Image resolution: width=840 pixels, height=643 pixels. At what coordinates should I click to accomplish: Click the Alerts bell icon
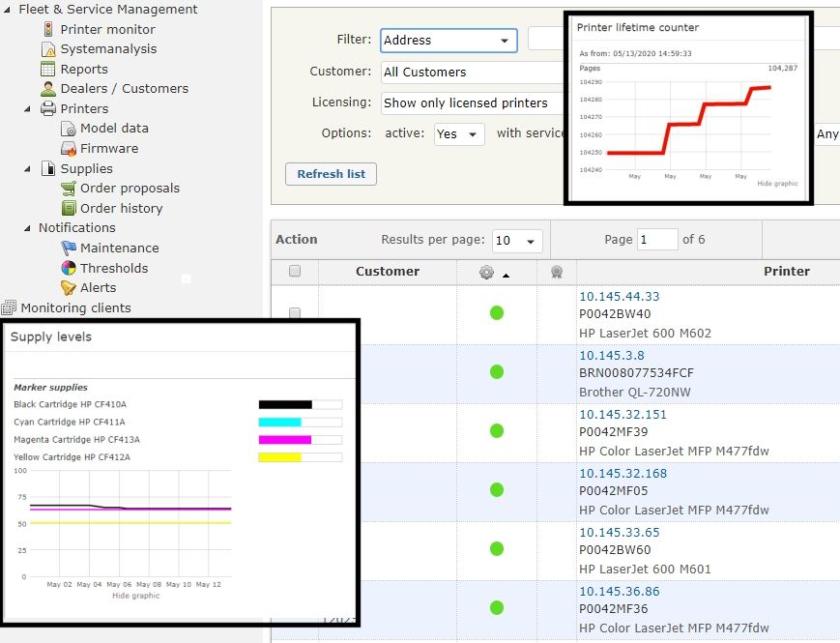69,288
